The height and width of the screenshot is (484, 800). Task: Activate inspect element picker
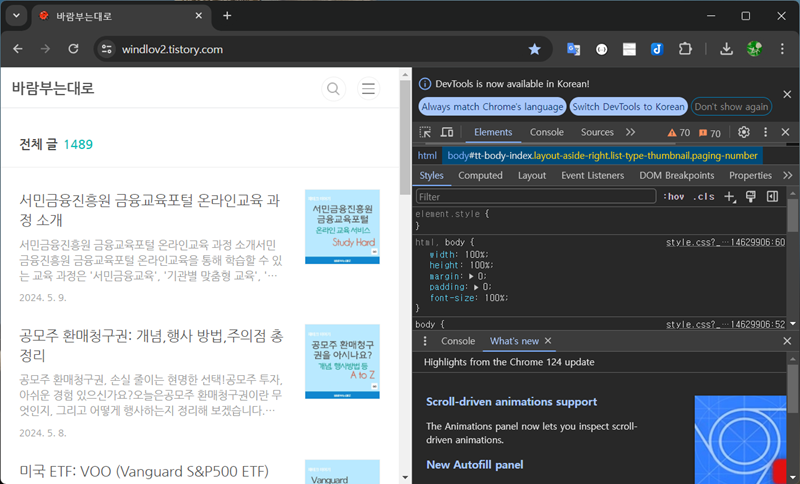[425, 132]
